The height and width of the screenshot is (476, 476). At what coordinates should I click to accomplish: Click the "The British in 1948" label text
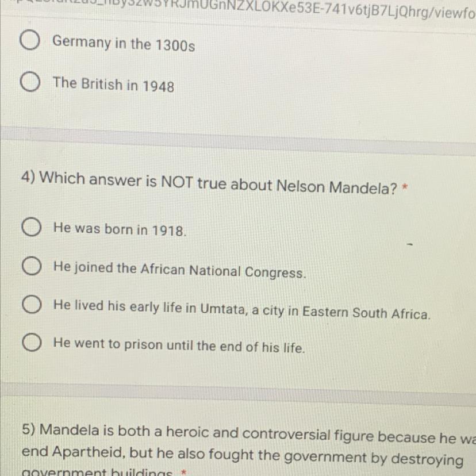(113, 84)
